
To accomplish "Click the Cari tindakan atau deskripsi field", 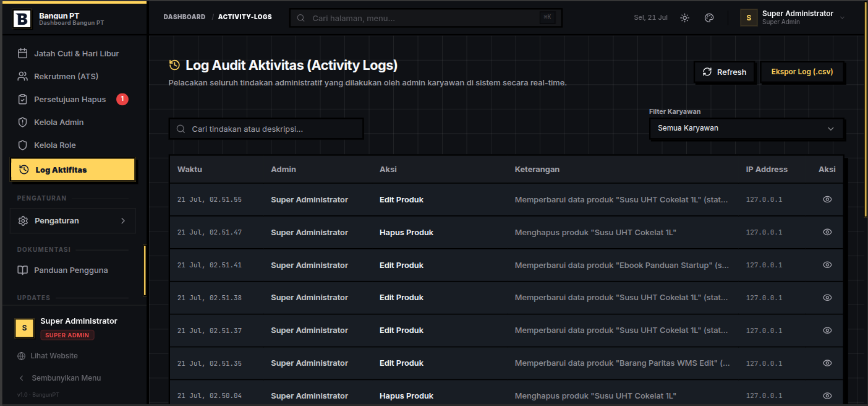I will (x=266, y=129).
